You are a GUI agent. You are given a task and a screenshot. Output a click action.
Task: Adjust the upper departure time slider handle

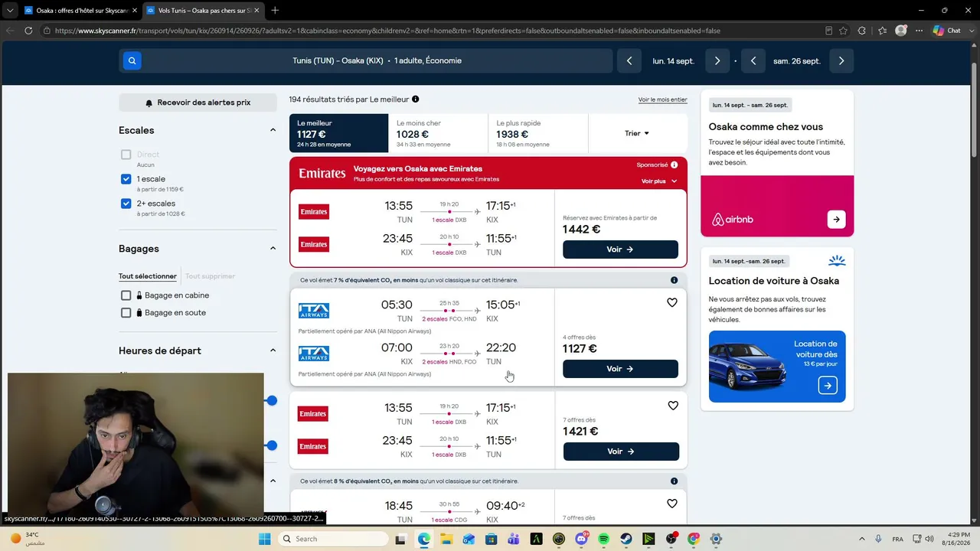coord(272,400)
